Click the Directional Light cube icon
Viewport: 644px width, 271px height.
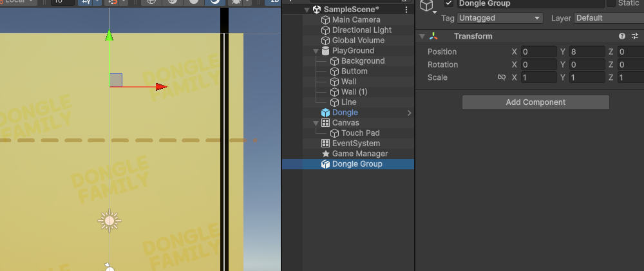pyautogui.click(x=325, y=30)
